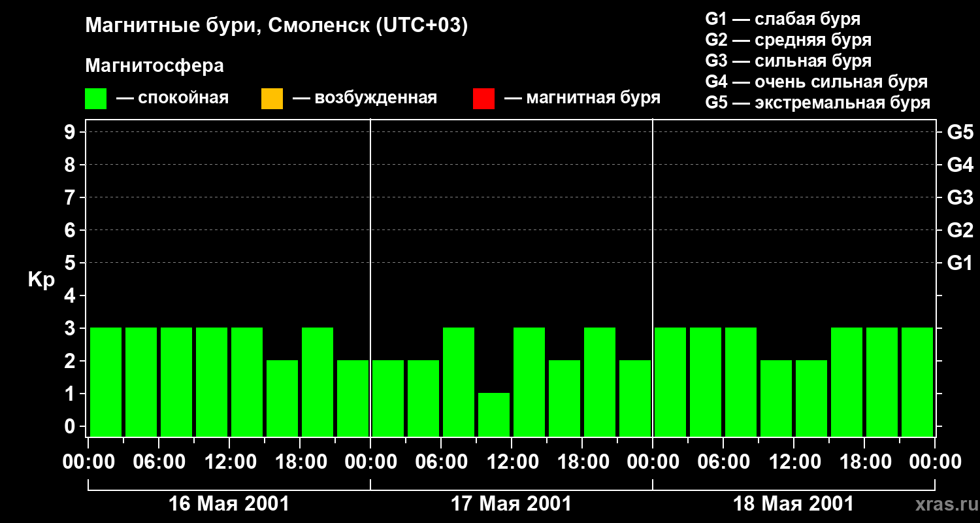Click the '16 Мая 2001' date label

click(229, 504)
